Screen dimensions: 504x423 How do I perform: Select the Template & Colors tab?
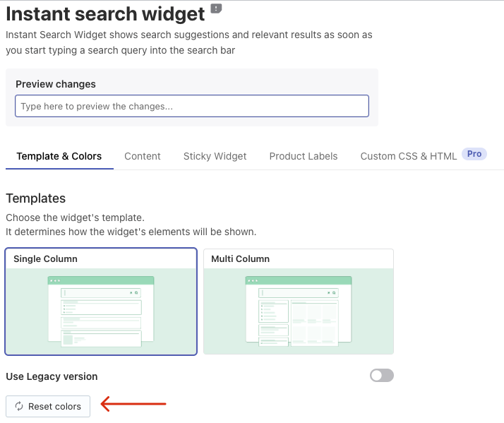pos(59,156)
